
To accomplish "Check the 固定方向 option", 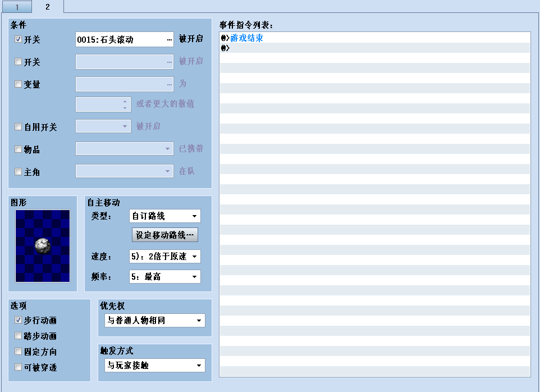I will (19, 352).
